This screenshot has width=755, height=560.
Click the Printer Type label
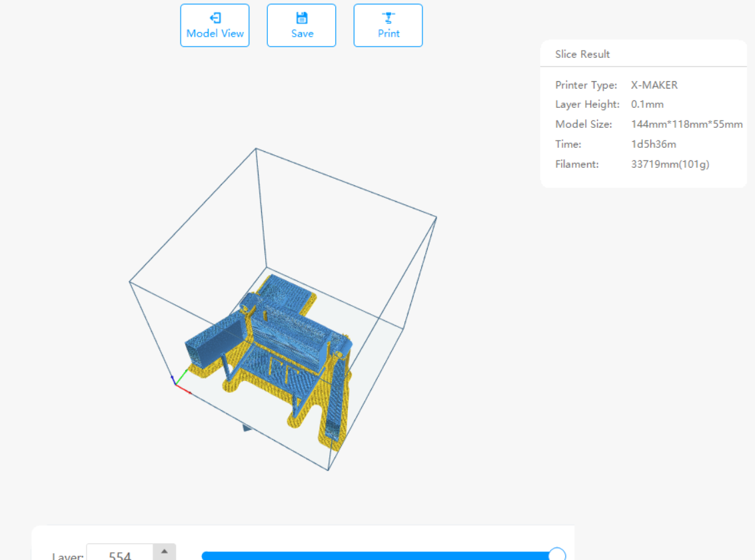pos(586,85)
